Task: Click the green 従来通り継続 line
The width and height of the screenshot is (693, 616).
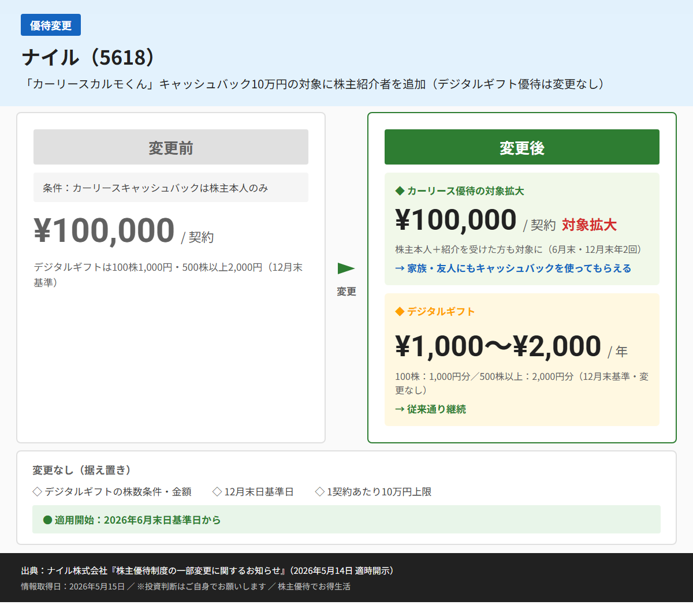Action: (430, 409)
